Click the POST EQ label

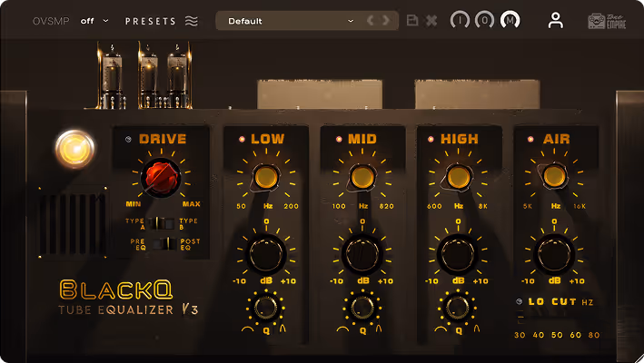[190, 244]
